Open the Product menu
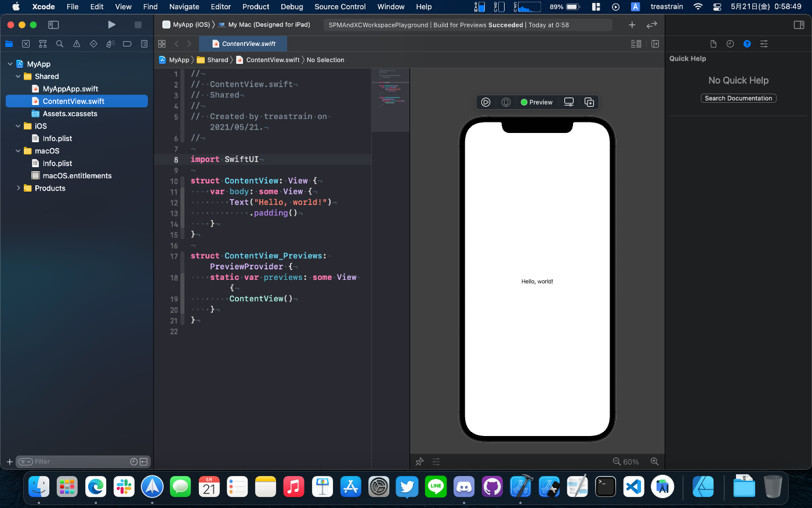 pos(256,7)
